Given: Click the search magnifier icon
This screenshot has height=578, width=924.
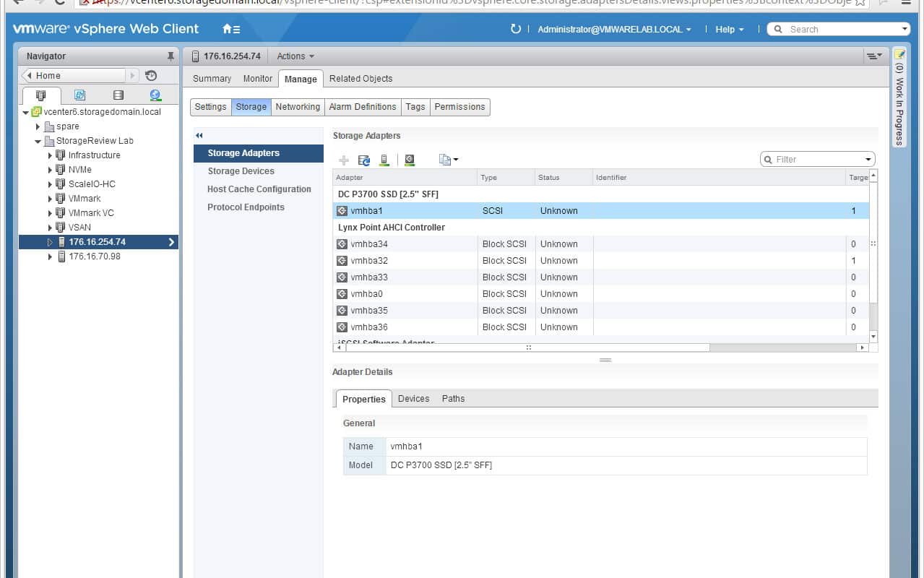Looking at the screenshot, I should pos(779,30).
